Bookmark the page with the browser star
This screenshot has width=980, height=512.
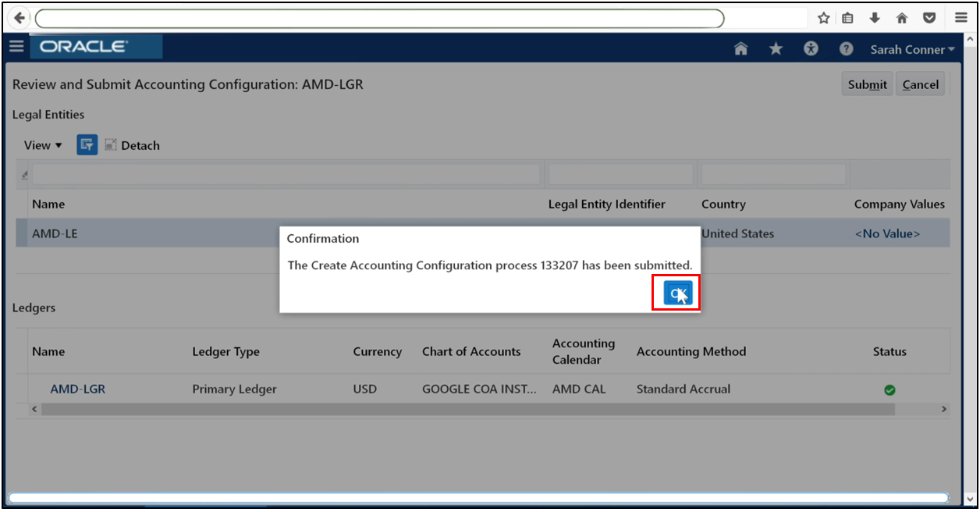(823, 16)
